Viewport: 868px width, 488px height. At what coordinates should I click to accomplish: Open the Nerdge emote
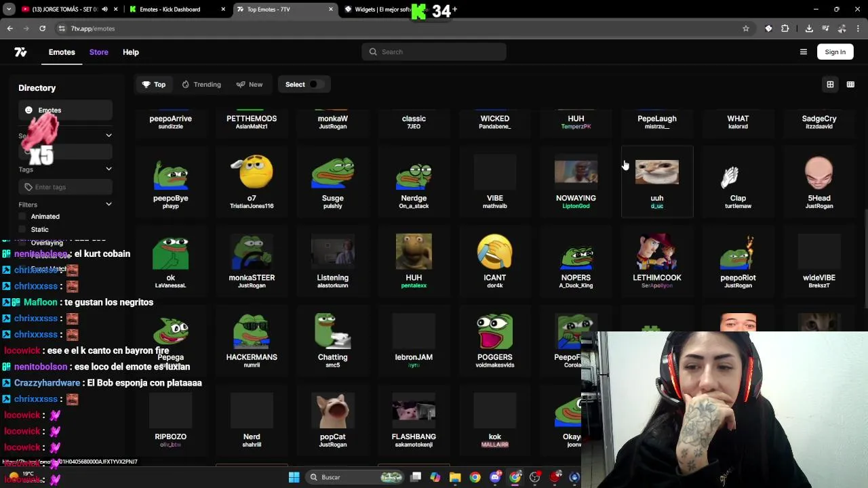point(414,182)
